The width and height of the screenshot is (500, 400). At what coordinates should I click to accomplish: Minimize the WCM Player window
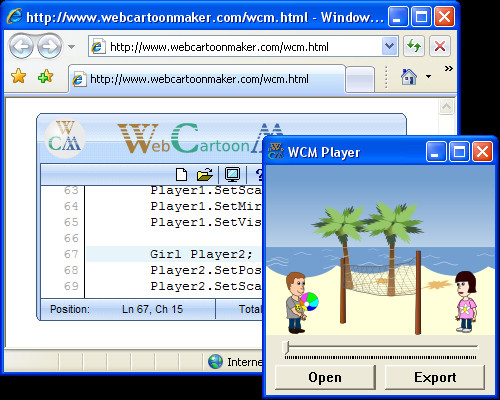(436, 152)
